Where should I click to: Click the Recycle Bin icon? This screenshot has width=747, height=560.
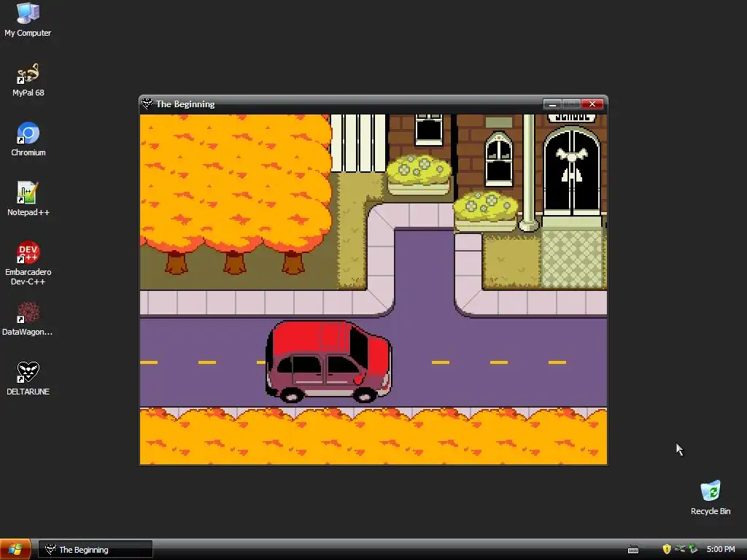click(711, 498)
